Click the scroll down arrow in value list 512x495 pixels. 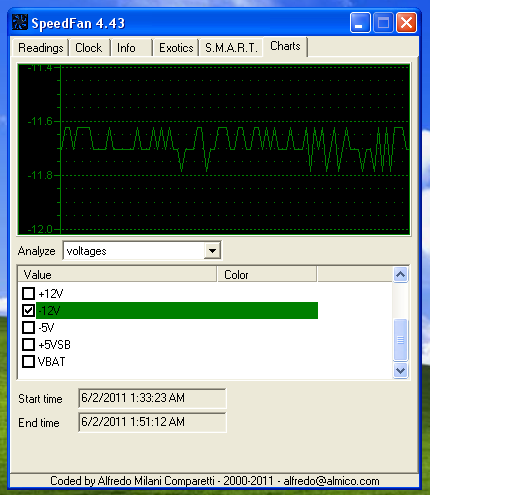click(400, 370)
